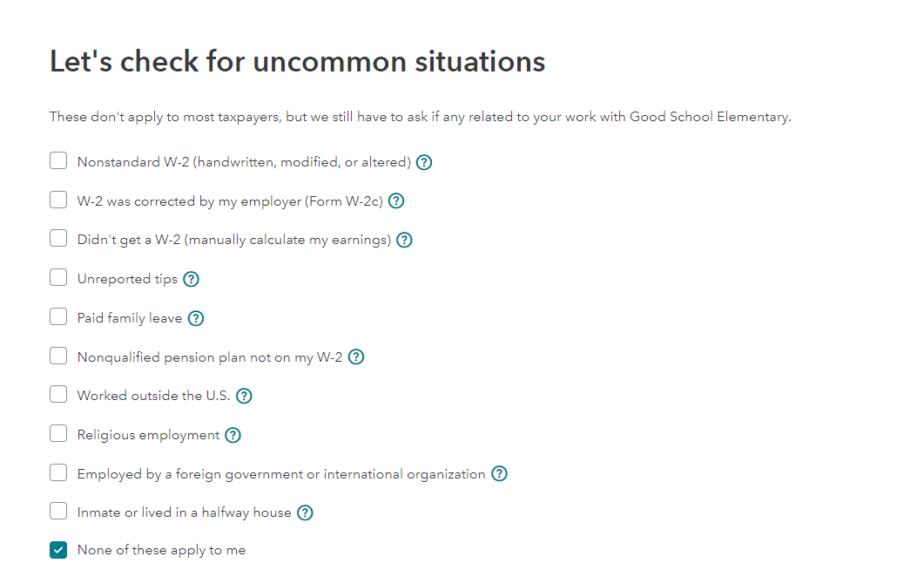Click help icon beside Form W-2c option

pyautogui.click(x=396, y=201)
